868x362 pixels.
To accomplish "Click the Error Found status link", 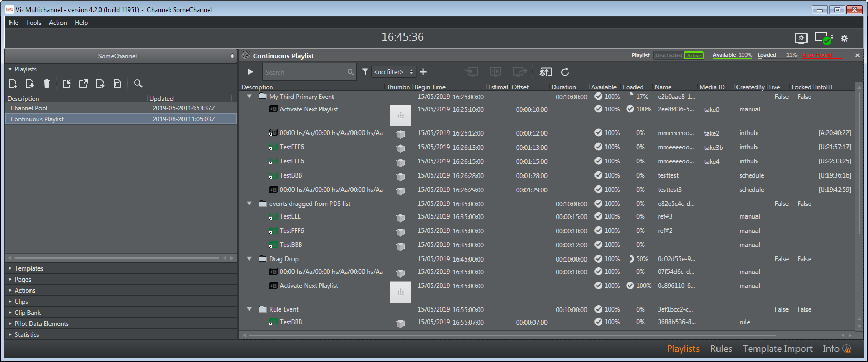I will (817, 55).
